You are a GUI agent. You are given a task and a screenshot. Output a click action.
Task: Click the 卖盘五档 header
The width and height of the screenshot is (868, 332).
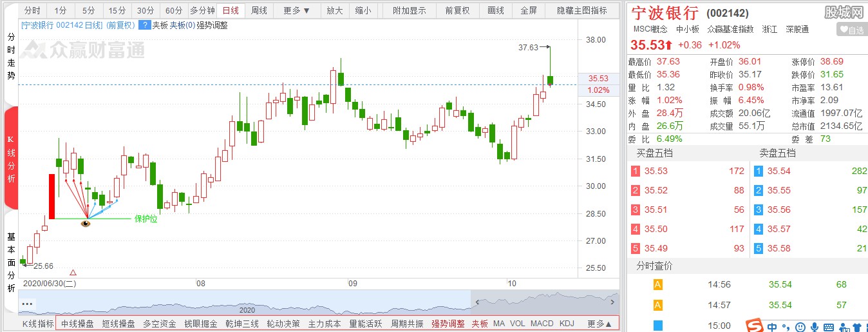pyautogui.click(x=777, y=153)
